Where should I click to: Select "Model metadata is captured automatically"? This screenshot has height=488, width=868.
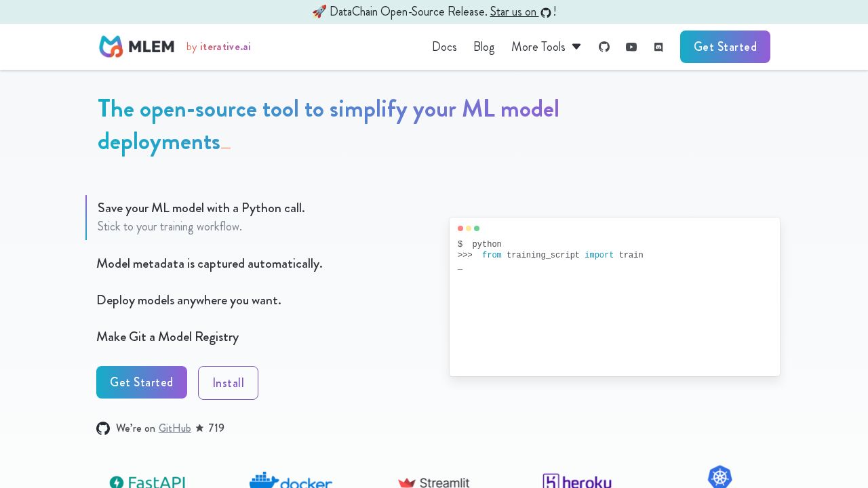point(210,264)
